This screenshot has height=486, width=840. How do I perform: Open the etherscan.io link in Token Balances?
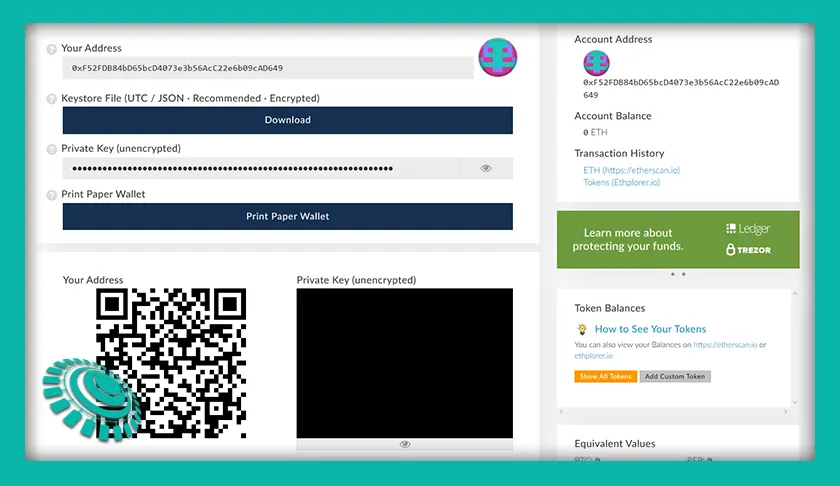[x=725, y=345]
